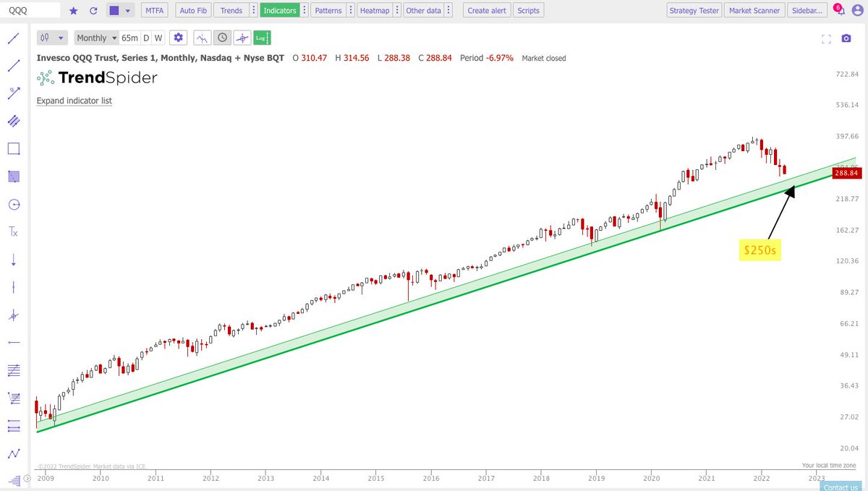Expand left toolbar with bottom arrow
This screenshot has width=868, height=491.
[27, 478]
